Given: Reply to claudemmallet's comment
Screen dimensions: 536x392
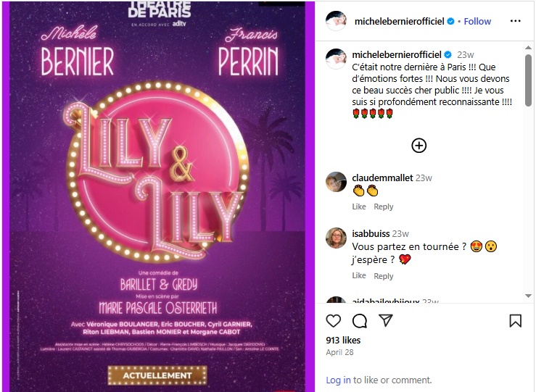Looking at the screenshot, I should pyautogui.click(x=383, y=207).
